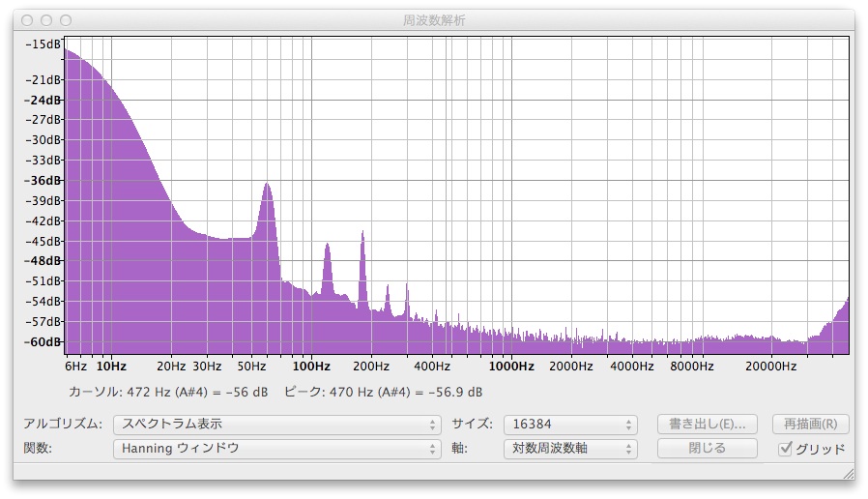Click the red close window button
The height and width of the screenshot is (499, 868).
point(27,20)
